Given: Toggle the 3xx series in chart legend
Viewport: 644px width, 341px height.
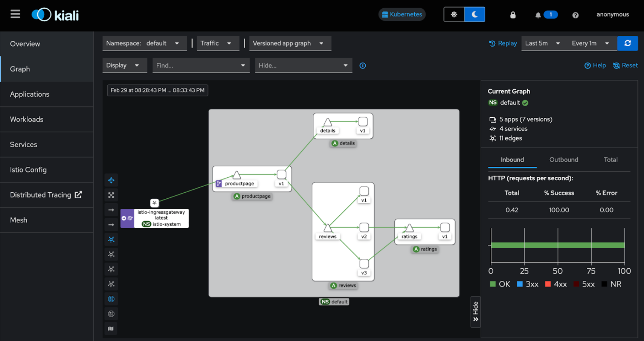Looking at the screenshot, I should pyautogui.click(x=528, y=284).
